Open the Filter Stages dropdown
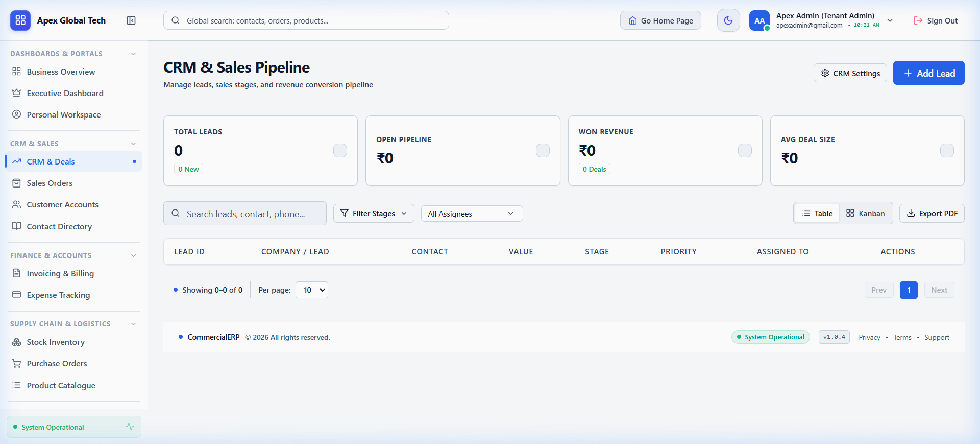 [374, 213]
